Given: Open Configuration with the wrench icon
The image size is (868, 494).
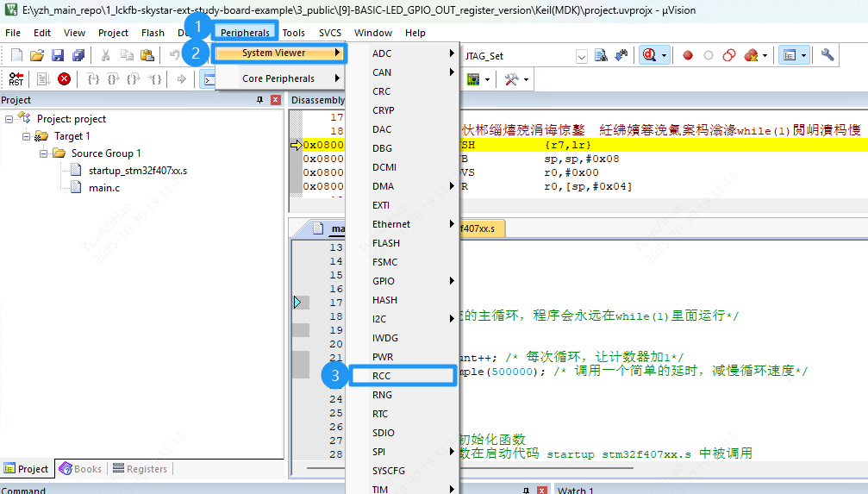Looking at the screenshot, I should pyautogui.click(x=827, y=55).
